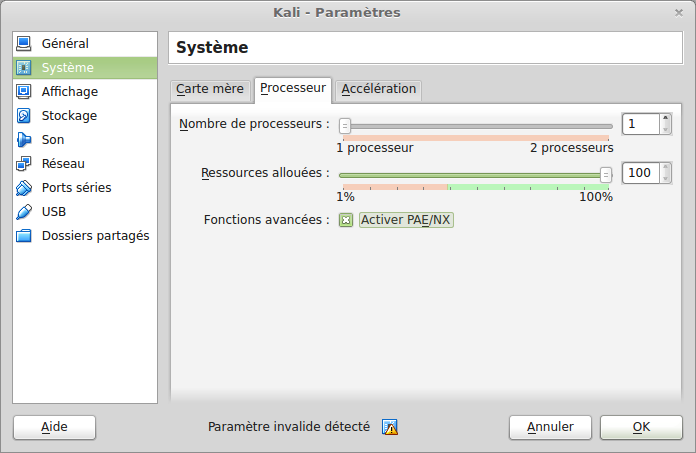Click the invalid parameter warning icon
The height and width of the screenshot is (453, 696).
(x=390, y=427)
